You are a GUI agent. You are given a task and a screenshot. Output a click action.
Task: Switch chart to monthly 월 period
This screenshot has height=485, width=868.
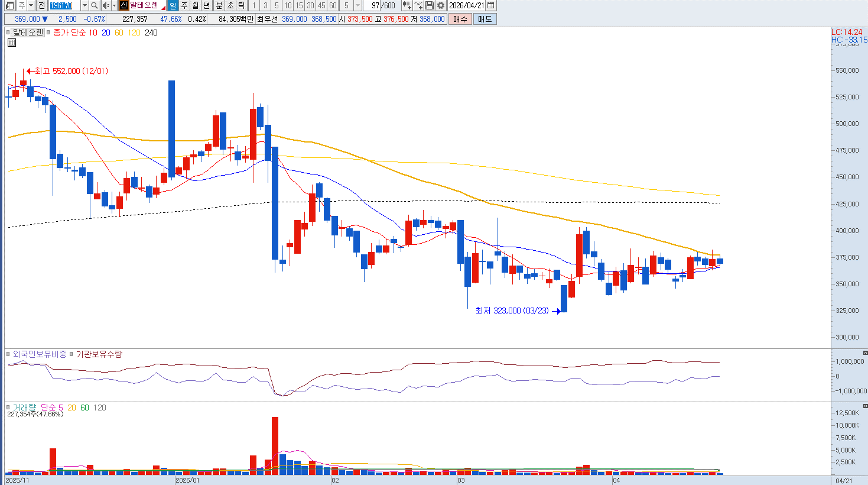point(196,5)
